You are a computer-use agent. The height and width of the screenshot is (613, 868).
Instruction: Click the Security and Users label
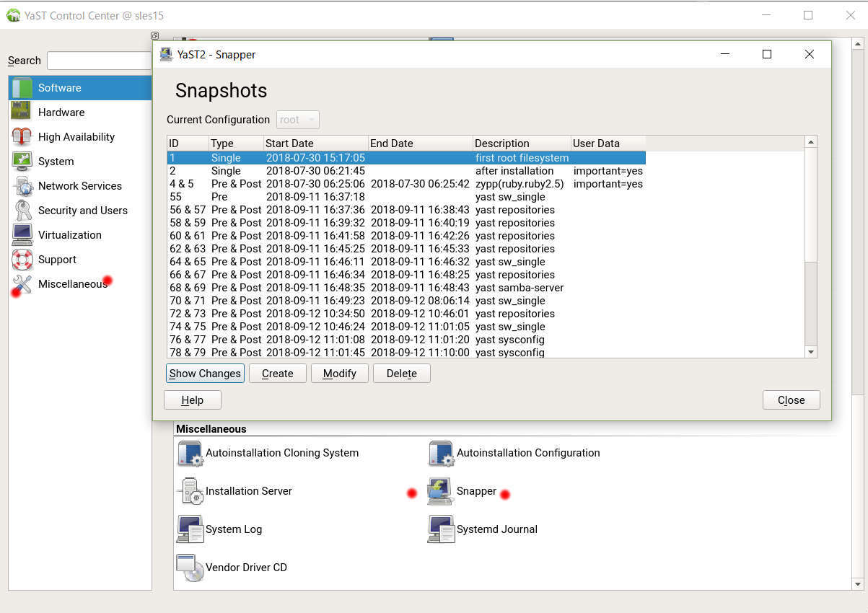[83, 211]
